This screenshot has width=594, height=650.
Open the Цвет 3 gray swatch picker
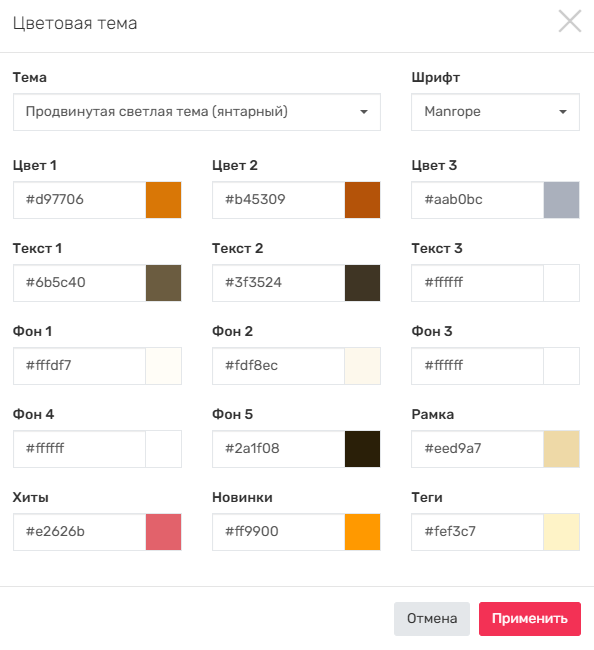[561, 200]
